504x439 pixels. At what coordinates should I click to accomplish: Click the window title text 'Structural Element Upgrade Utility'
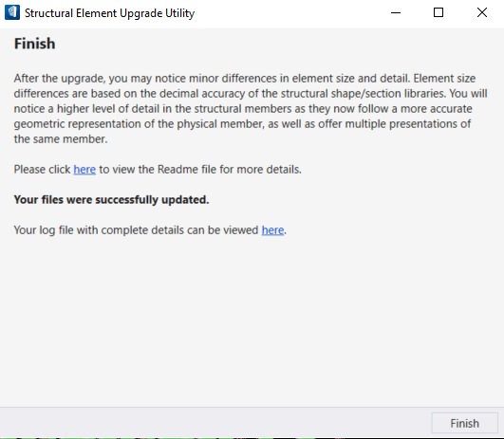click(109, 13)
